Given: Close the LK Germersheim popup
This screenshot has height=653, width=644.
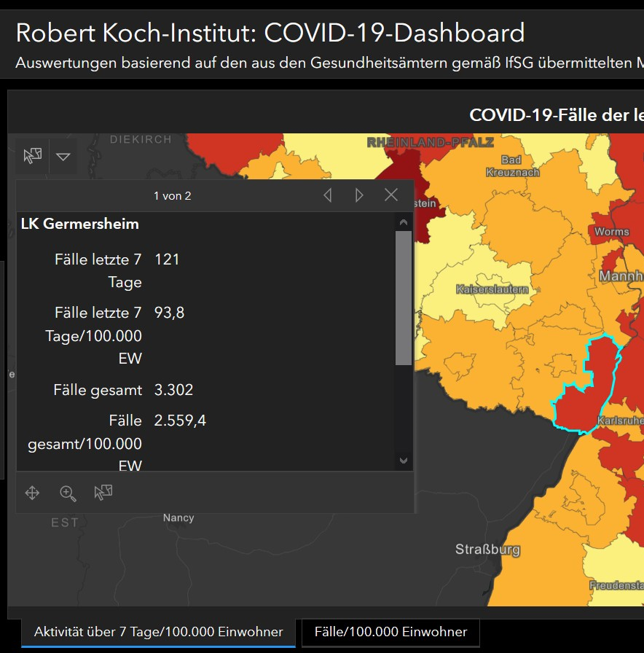Looking at the screenshot, I should [x=391, y=195].
